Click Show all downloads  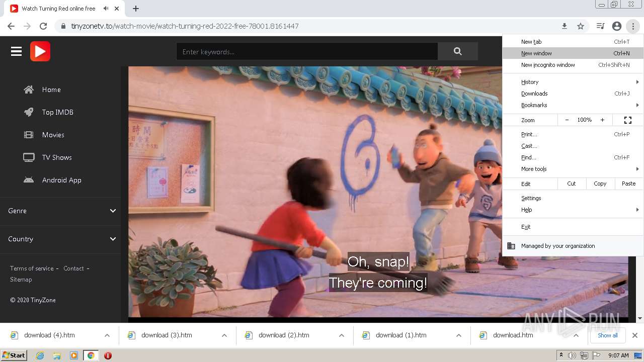coord(608,335)
